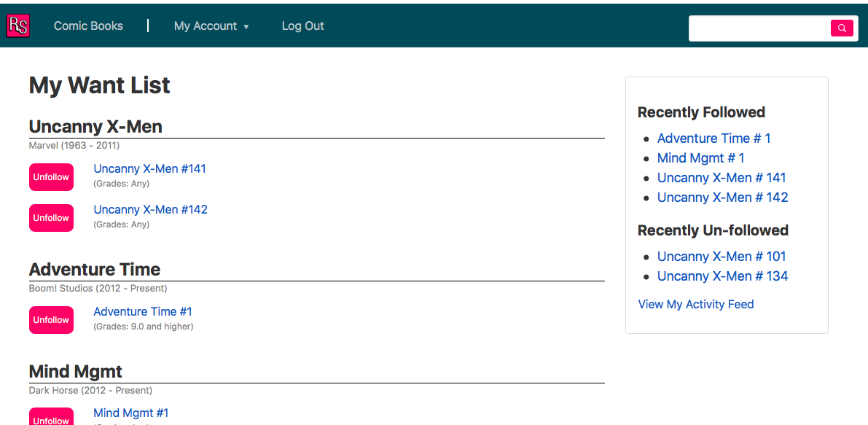Click '(Grades: Any)' under Uncanny X-Men #142
This screenshot has width=868, height=425.
121,225
